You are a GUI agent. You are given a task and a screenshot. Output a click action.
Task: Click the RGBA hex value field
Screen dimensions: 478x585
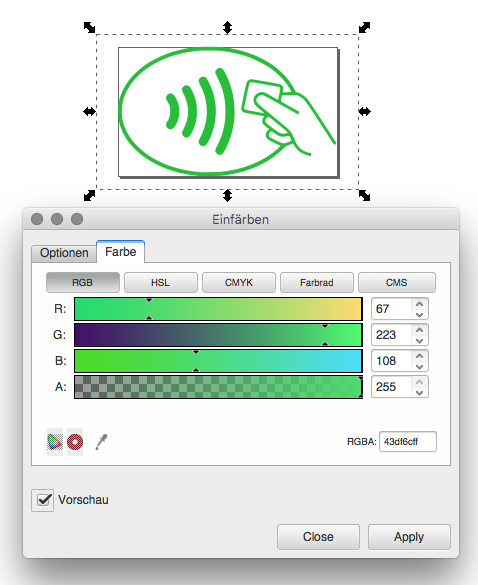408,442
